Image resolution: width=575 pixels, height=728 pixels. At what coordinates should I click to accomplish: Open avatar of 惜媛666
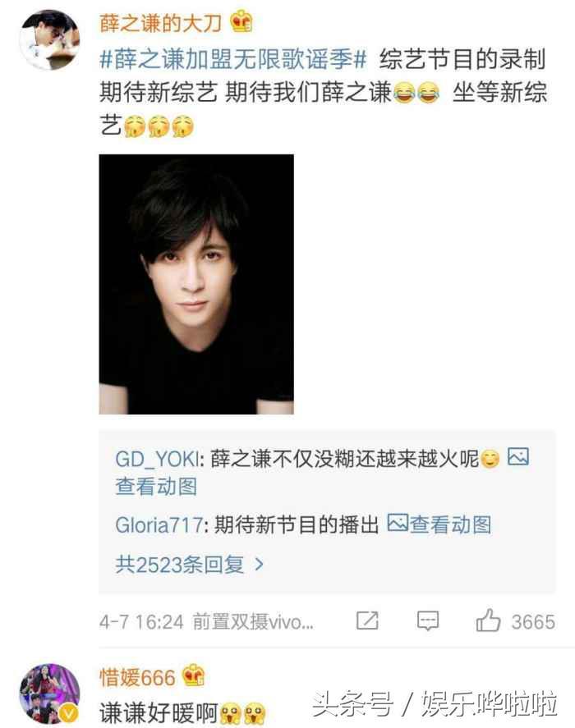point(49,694)
